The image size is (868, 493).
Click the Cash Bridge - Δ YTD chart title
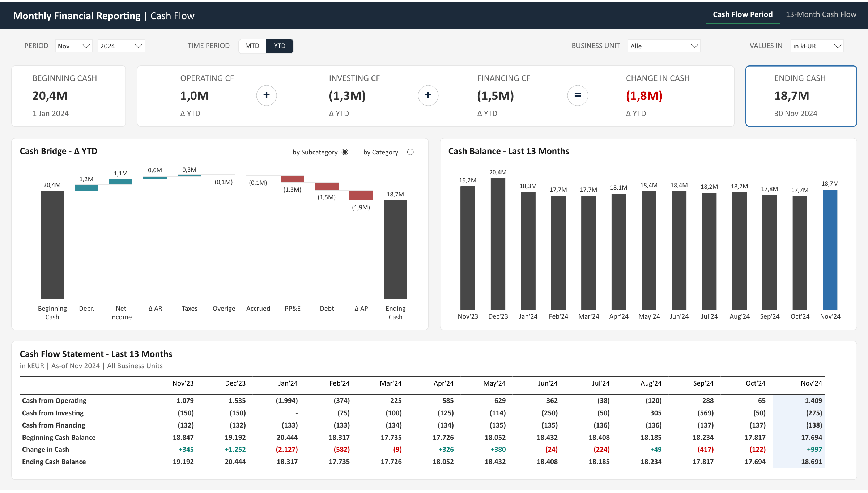(59, 151)
